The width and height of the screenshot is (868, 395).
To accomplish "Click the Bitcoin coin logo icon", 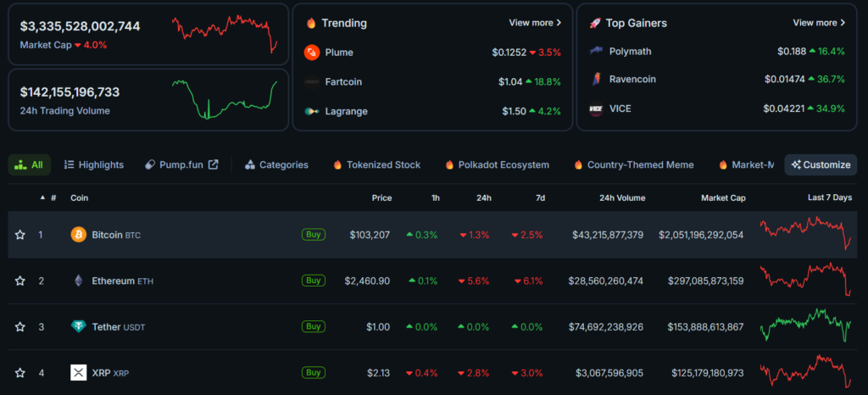I will pos(79,235).
